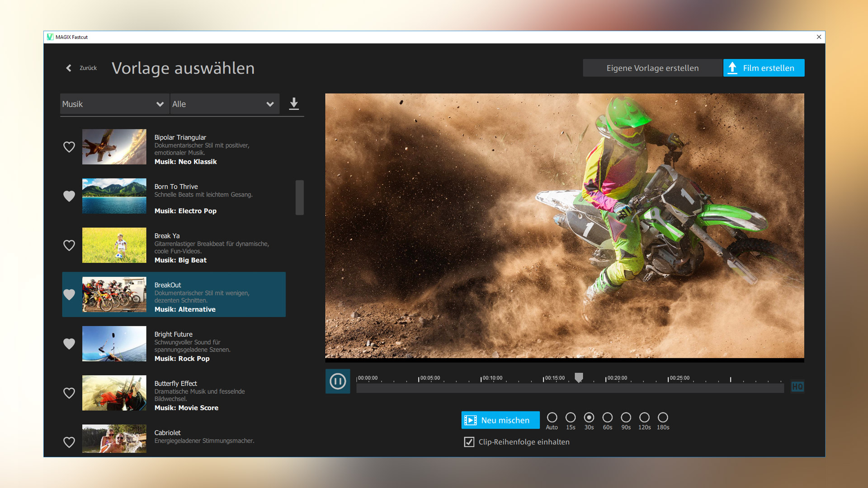This screenshot has height=488, width=868.
Task: Click the Zurück back arrow
Action: click(69, 68)
